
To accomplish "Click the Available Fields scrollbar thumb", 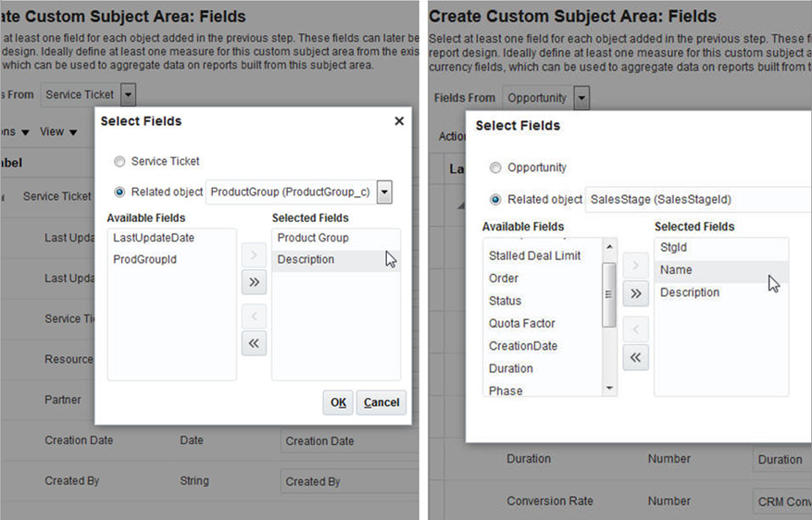I will 609,294.
